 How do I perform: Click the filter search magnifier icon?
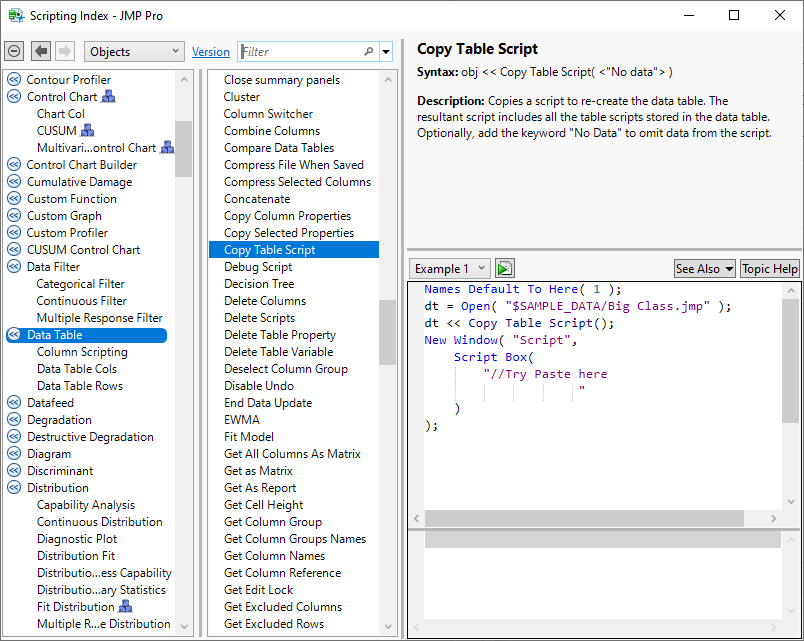tap(368, 52)
